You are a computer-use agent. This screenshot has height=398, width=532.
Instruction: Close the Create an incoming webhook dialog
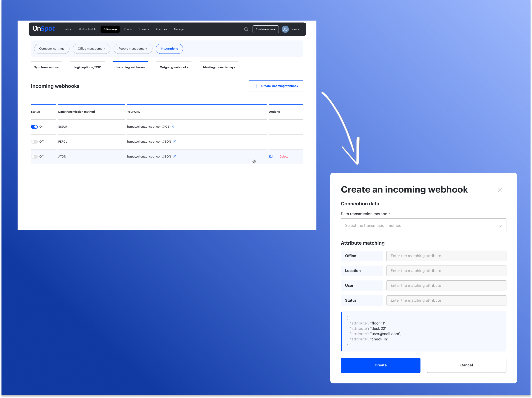pos(500,190)
